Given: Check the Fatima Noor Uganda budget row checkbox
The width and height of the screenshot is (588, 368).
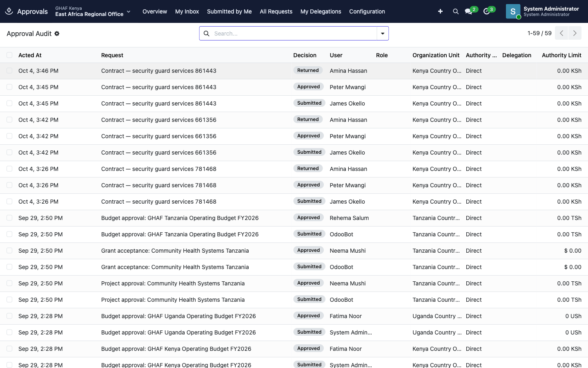Looking at the screenshot, I should (x=9, y=316).
